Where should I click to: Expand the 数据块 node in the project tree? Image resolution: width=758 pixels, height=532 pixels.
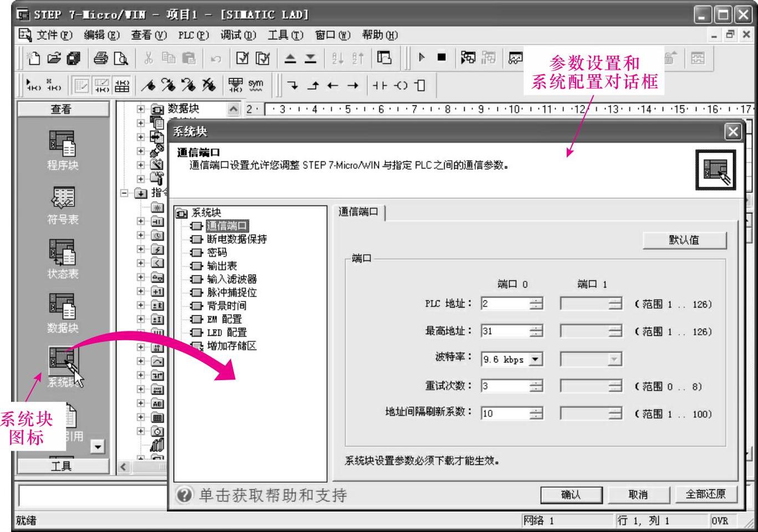(x=140, y=109)
